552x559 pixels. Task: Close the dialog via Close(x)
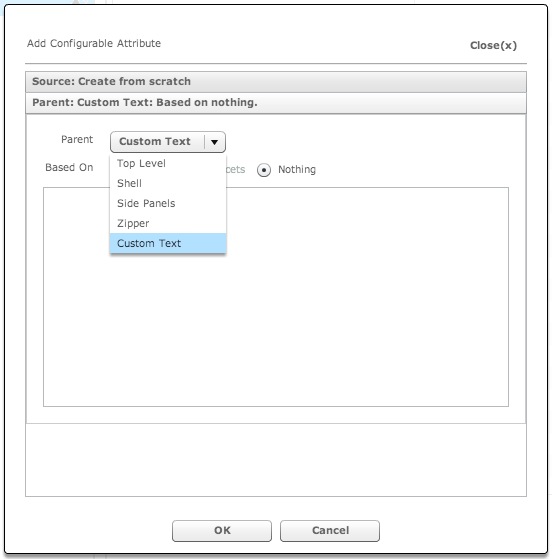tap(493, 46)
